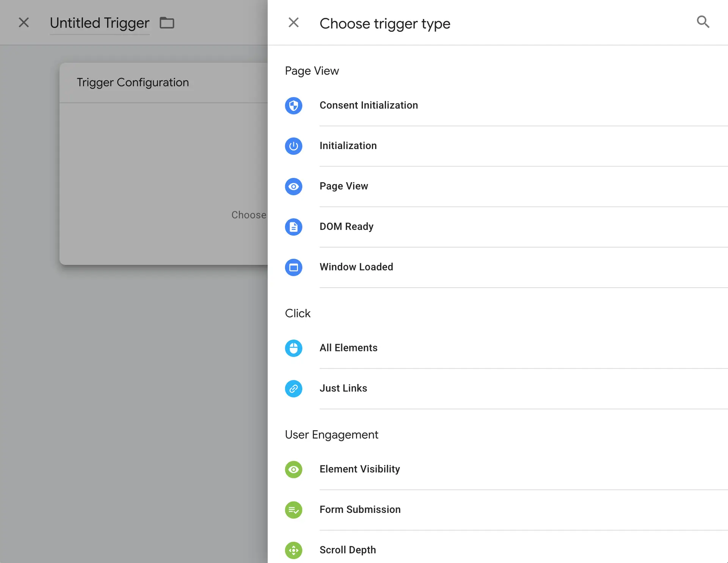Select the Consent Initialization trigger type
Screen dimensions: 728x563
(369, 105)
